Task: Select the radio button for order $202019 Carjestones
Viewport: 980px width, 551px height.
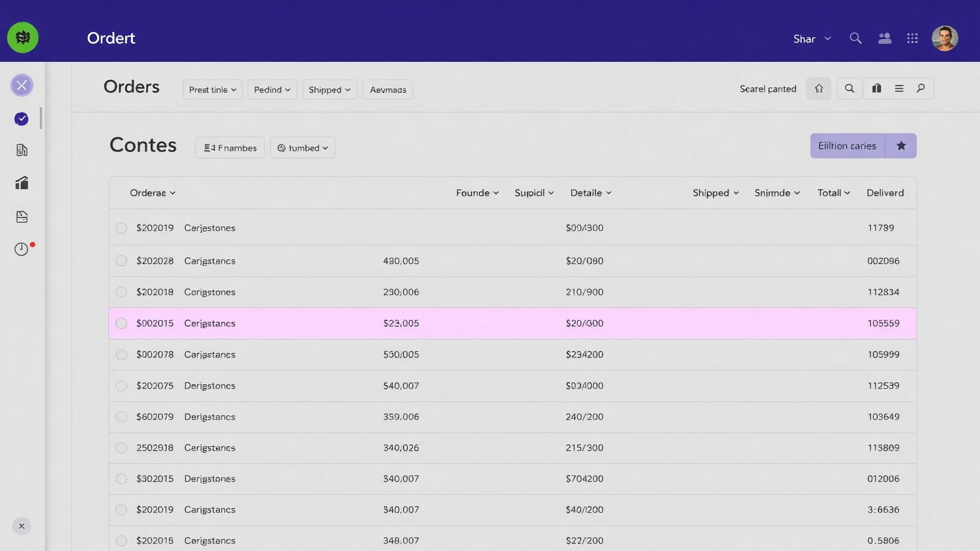Action: [x=121, y=228]
